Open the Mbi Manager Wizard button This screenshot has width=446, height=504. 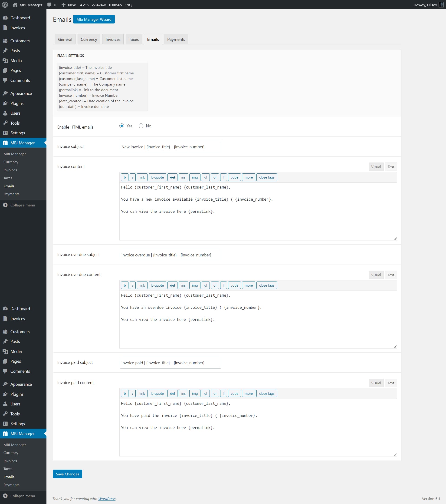(94, 19)
